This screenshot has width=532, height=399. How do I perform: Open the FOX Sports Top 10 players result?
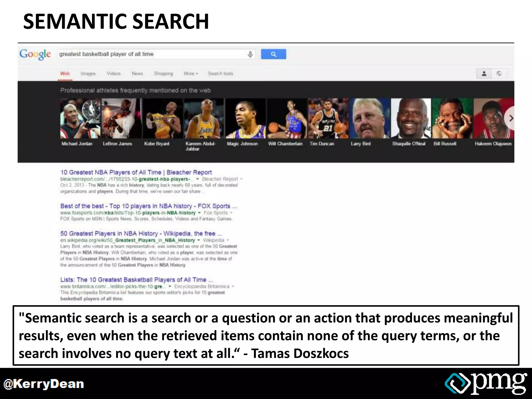click(149, 206)
